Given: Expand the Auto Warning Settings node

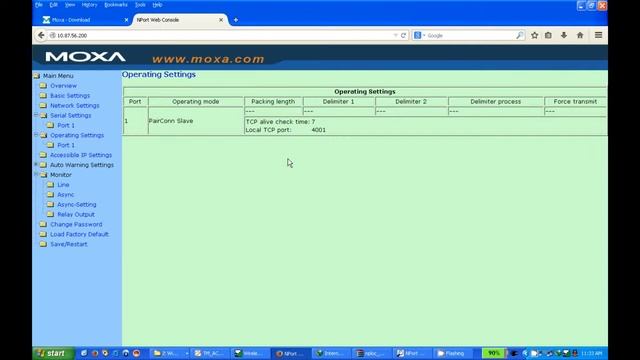Looking at the screenshot, I should 36,164.
